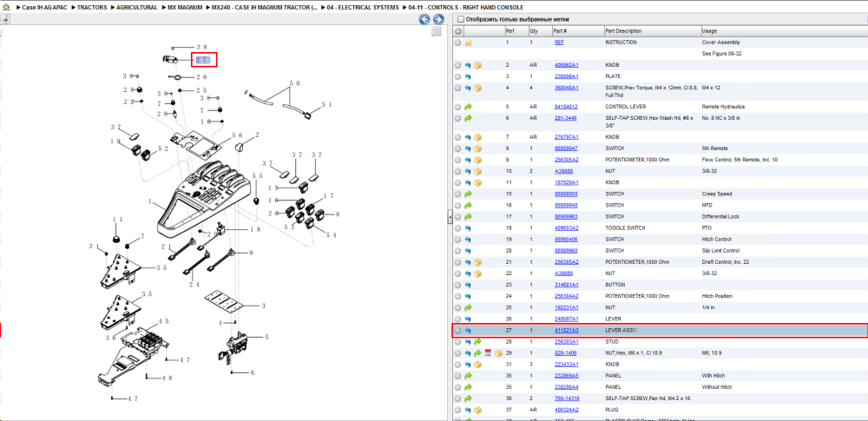Click the green arrow on Creep Speed switch row

pos(468,194)
